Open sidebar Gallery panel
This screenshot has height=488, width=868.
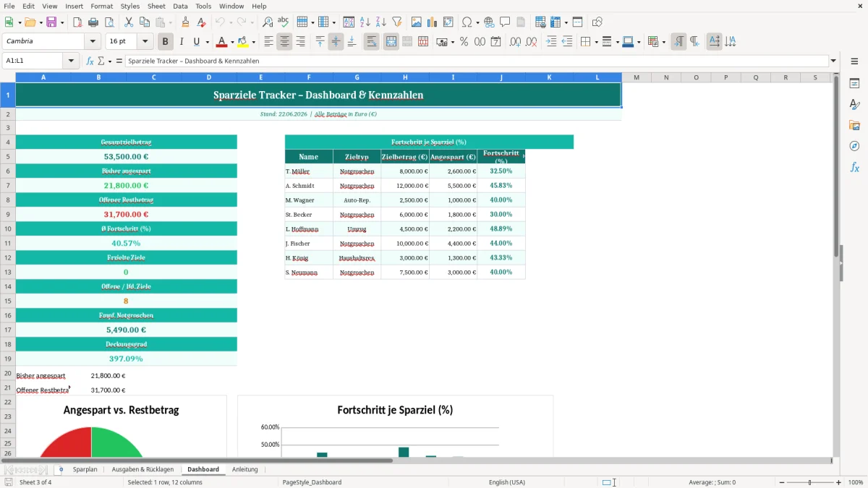click(854, 125)
